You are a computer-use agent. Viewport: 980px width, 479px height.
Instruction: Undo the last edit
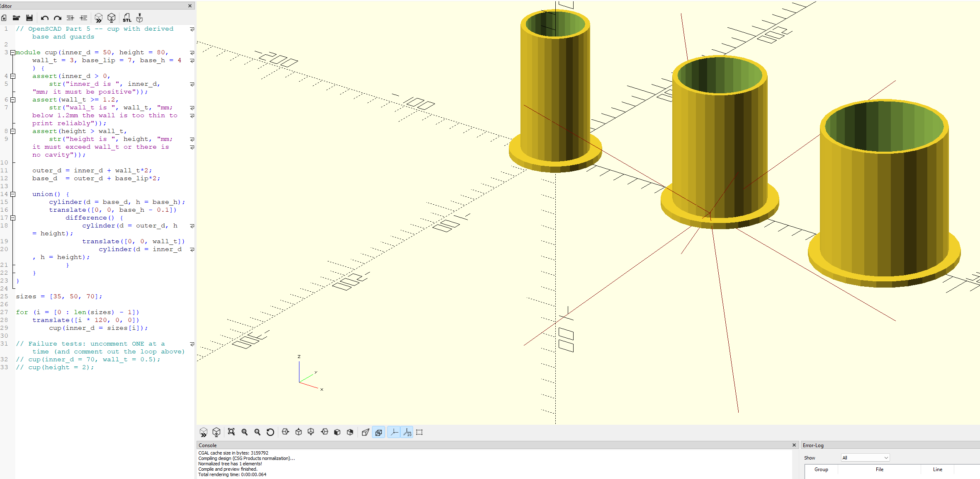(x=45, y=18)
